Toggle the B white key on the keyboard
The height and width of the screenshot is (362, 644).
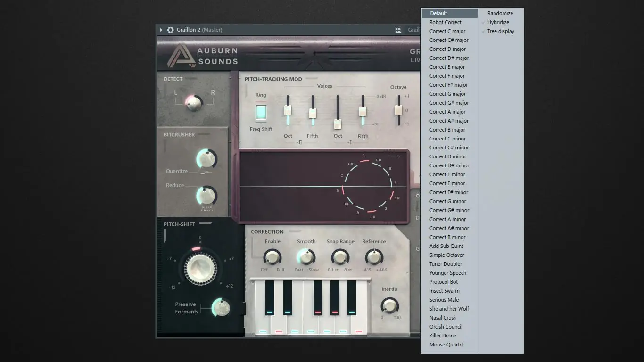(359, 325)
